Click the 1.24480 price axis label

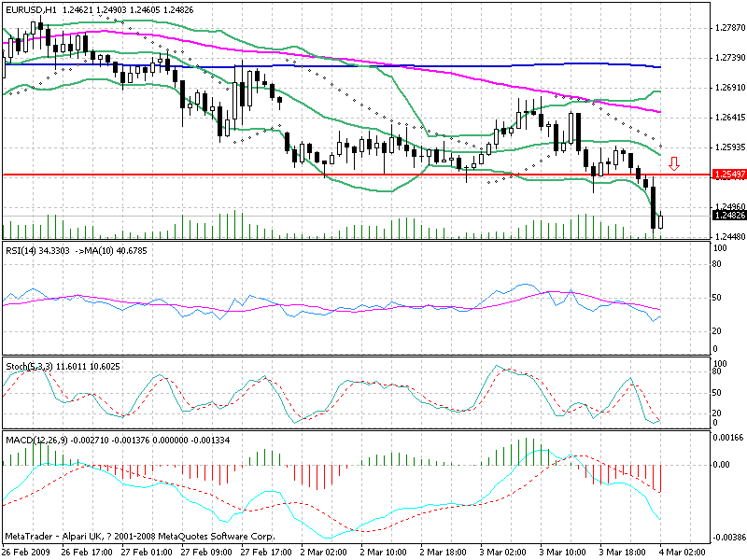pos(730,237)
